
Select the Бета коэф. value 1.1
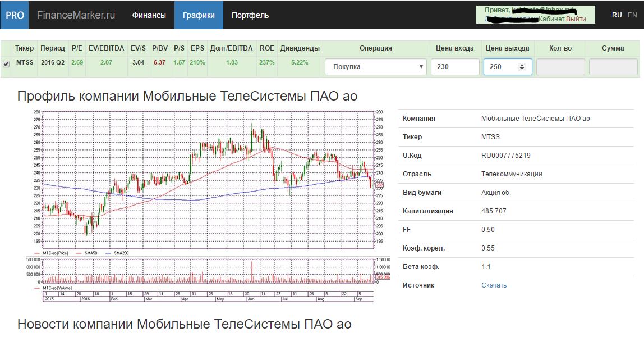coord(486,267)
